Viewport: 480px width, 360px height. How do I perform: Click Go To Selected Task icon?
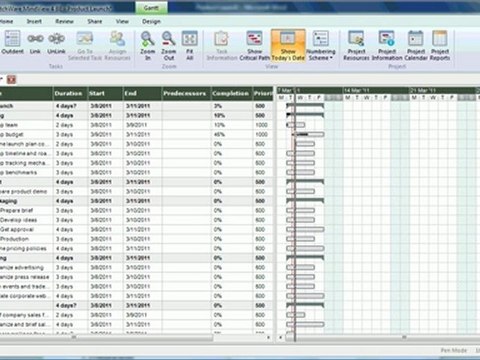point(85,46)
